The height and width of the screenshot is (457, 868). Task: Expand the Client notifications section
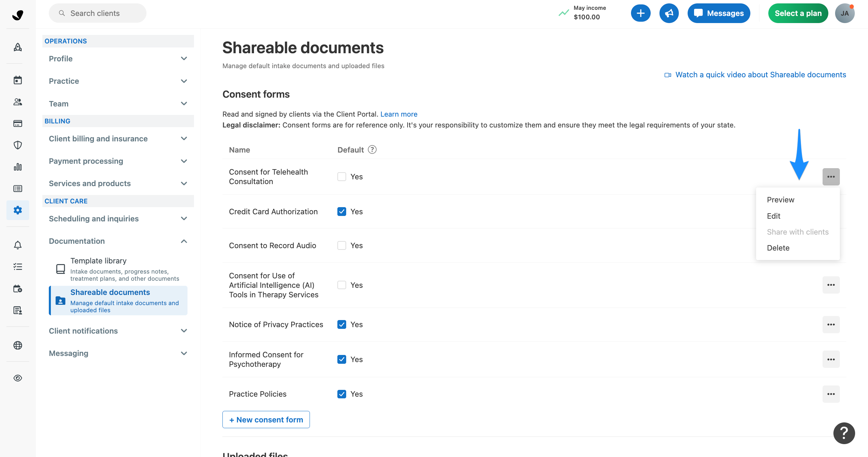[118, 331]
